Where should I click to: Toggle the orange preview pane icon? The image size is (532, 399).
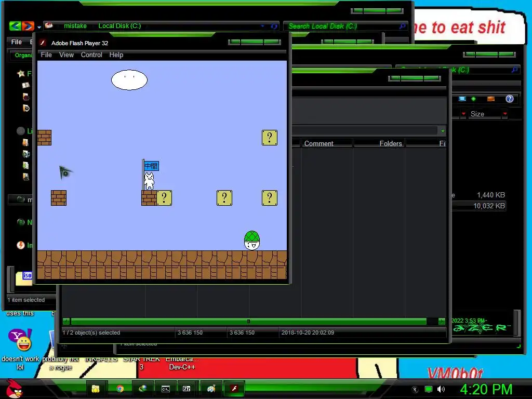pos(490,99)
